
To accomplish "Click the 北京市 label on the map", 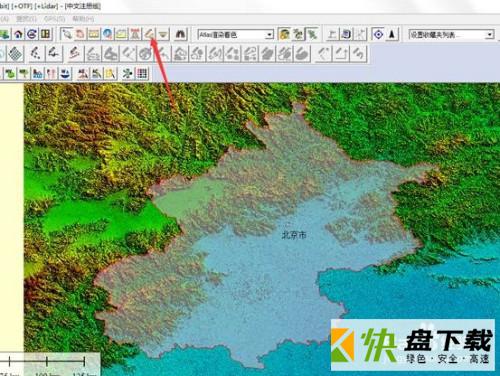I will (294, 235).
